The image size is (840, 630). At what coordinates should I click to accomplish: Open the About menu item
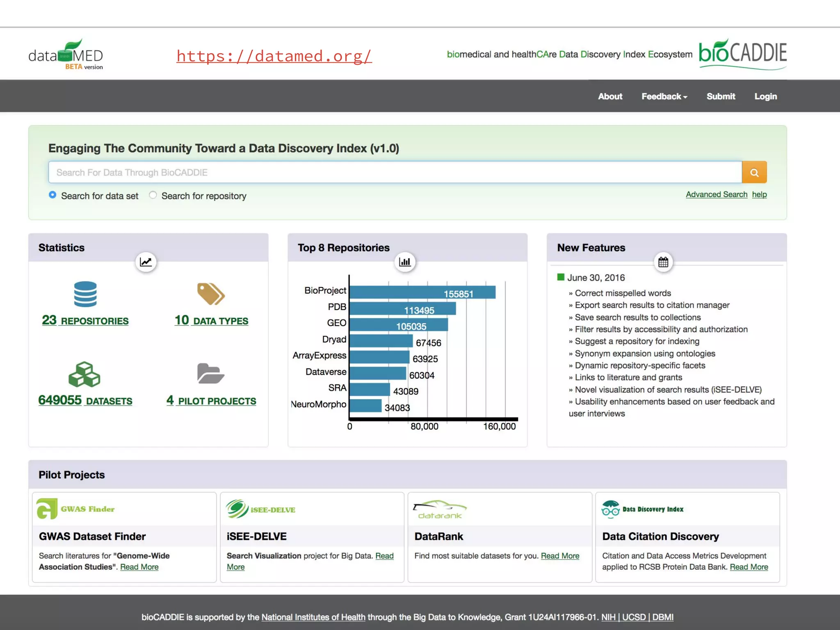point(610,96)
